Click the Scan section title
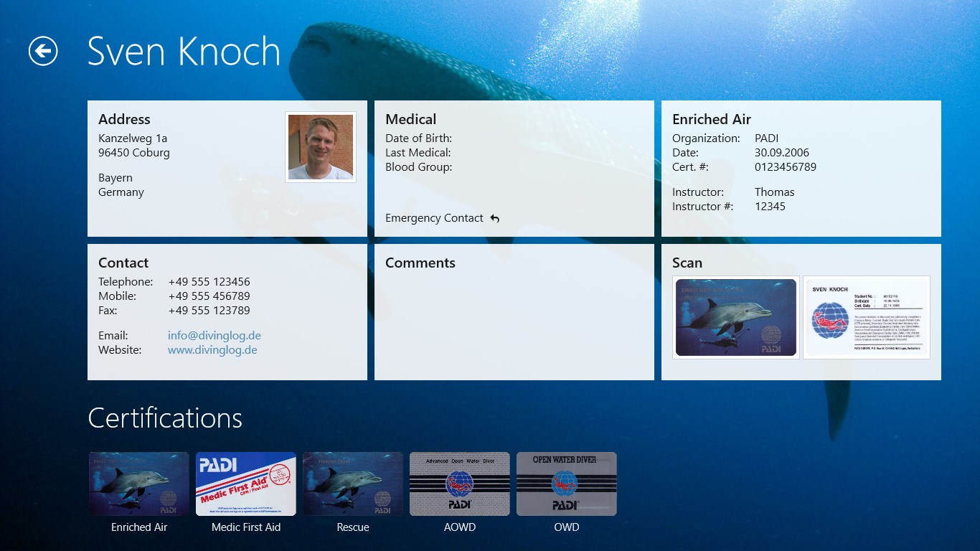 point(687,263)
